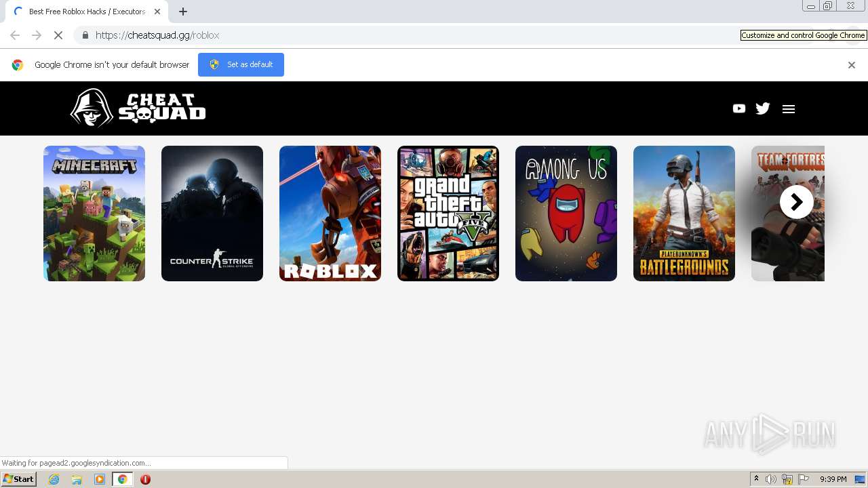Screen dimensions: 868x488
Task: Dismiss the default browser notification bar
Action: point(852,65)
